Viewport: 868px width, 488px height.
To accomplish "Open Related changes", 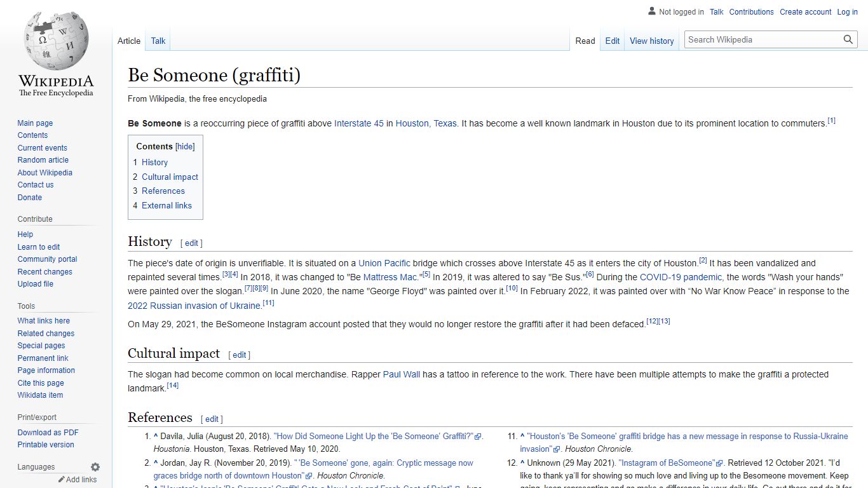I will [46, 334].
